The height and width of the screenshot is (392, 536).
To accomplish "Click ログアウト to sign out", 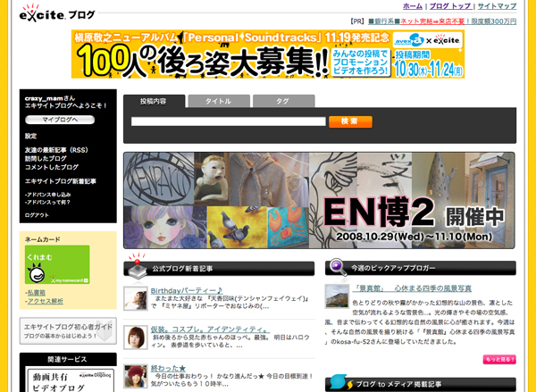I will coord(37,215).
